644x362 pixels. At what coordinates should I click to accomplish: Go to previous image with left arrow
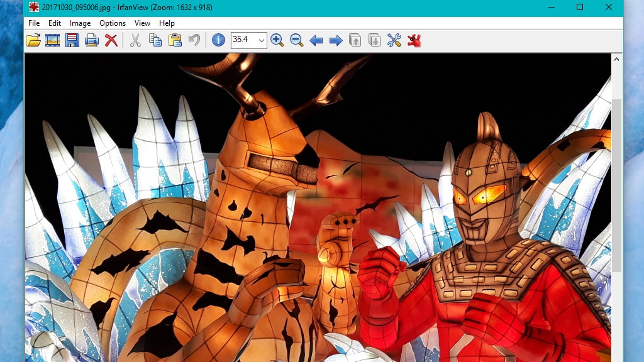[316, 40]
